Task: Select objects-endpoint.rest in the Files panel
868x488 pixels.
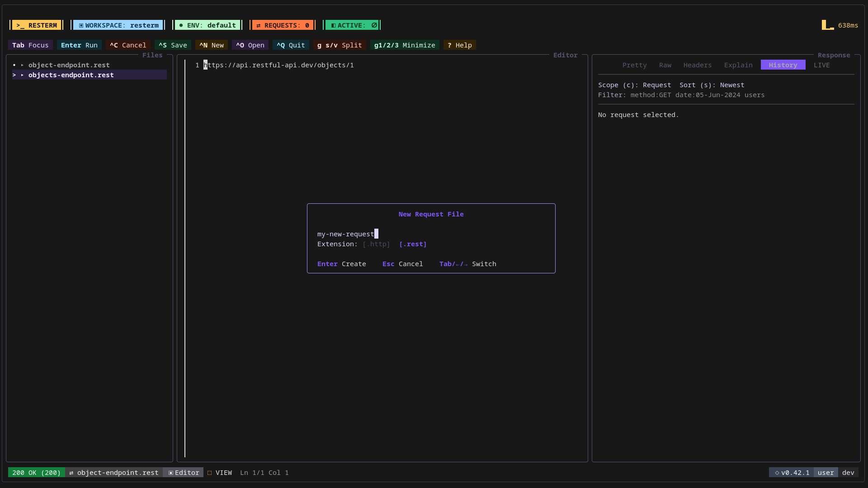Action: 90,75
